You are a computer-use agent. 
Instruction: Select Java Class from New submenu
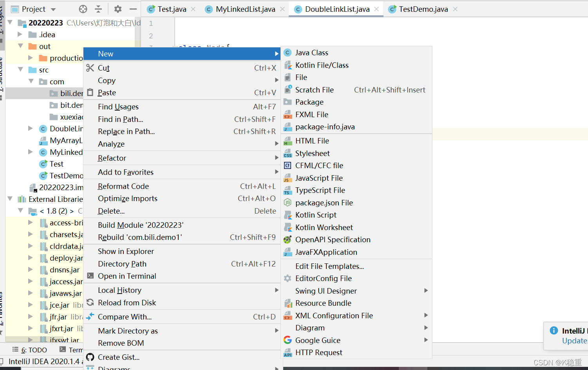(x=311, y=53)
